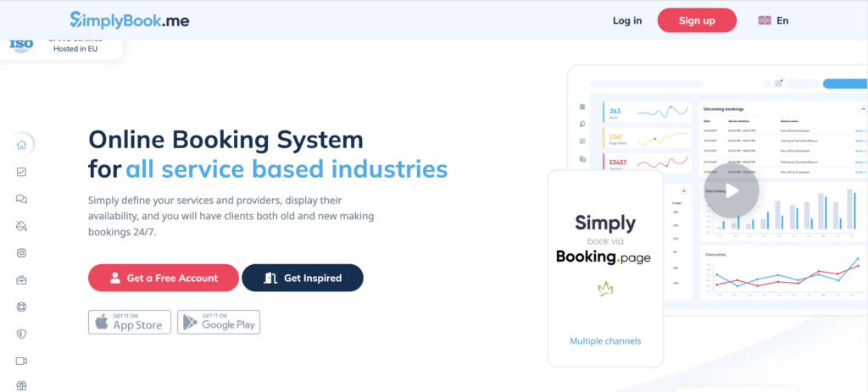Screen dimensions: 868x392
Task: Open the Instagram sidebar icon
Action: click(x=21, y=253)
